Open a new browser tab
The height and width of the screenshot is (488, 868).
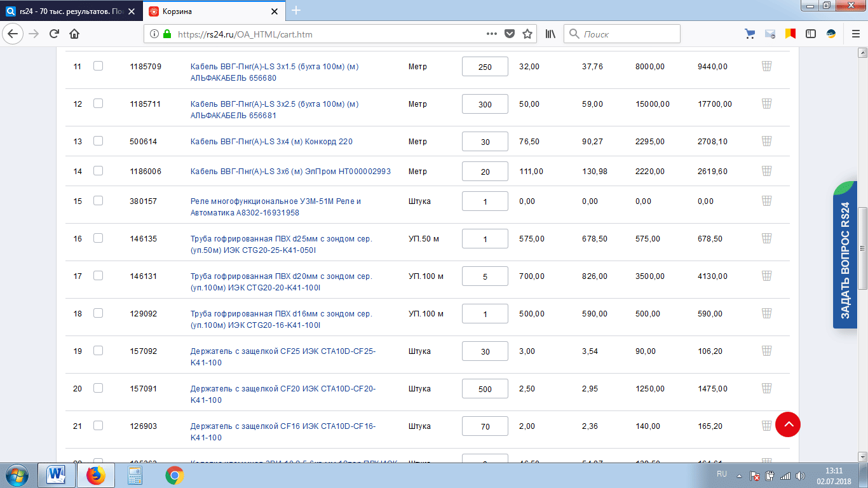point(296,11)
